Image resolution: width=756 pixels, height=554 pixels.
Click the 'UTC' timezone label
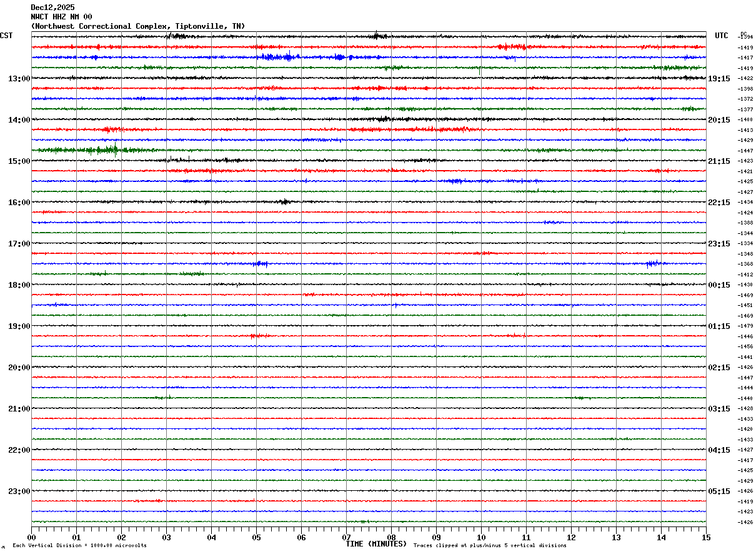(722, 36)
